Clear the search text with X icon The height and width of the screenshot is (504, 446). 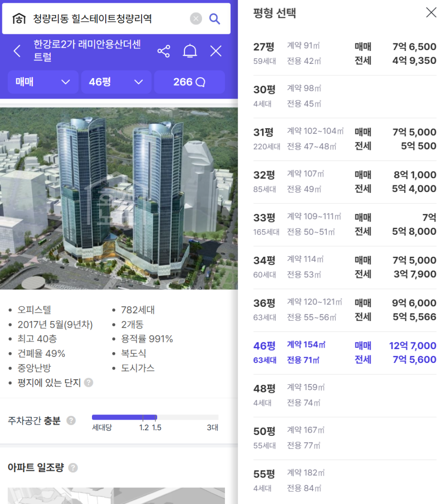196,19
